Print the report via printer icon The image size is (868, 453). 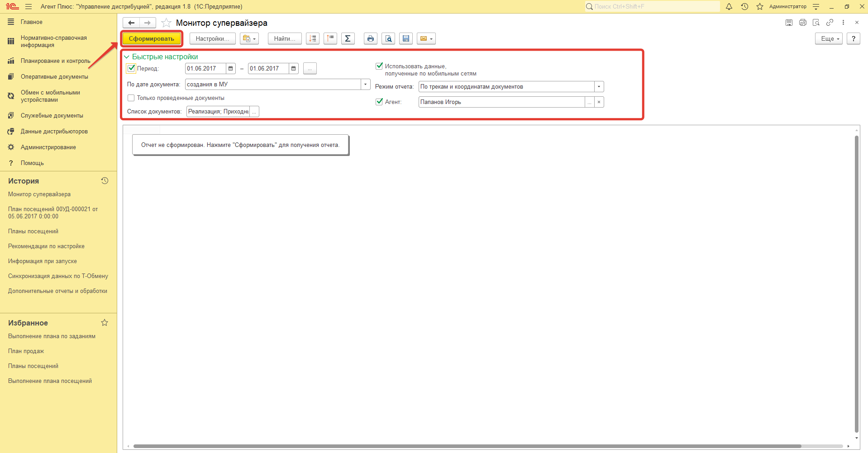pyautogui.click(x=371, y=38)
